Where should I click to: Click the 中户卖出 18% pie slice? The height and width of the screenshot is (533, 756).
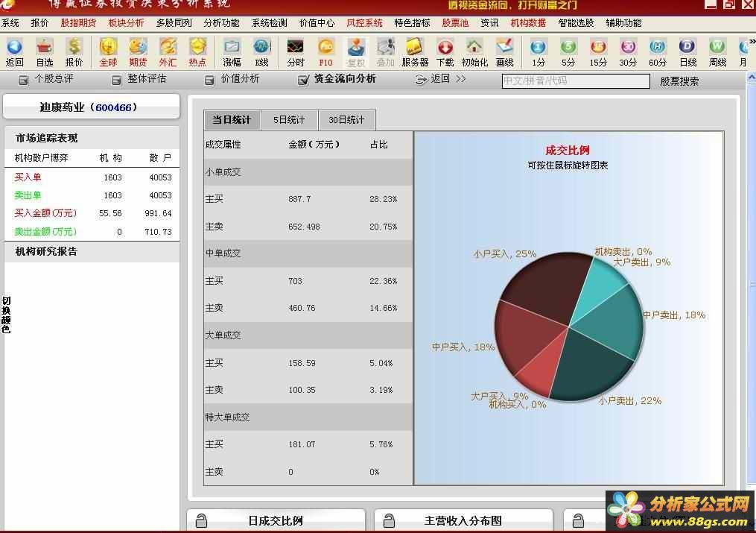[x=614, y=321]
